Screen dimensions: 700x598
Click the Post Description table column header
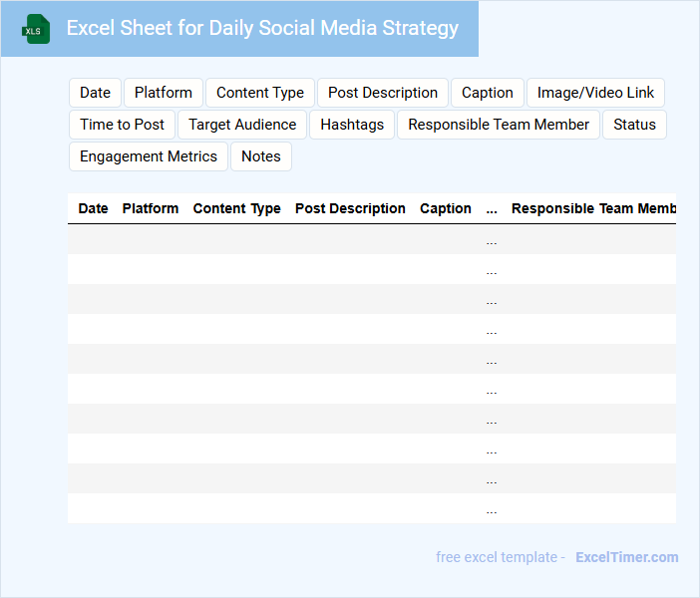[x=350, y=208]
